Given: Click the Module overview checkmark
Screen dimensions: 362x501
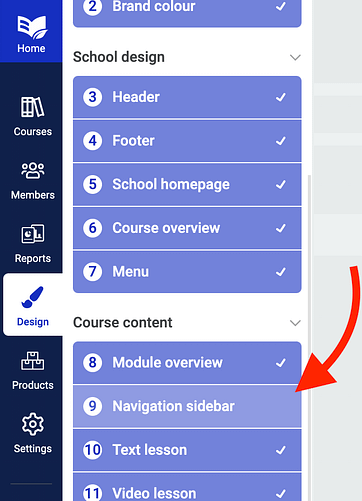Looking at the screenshot, I should [281, 363].
